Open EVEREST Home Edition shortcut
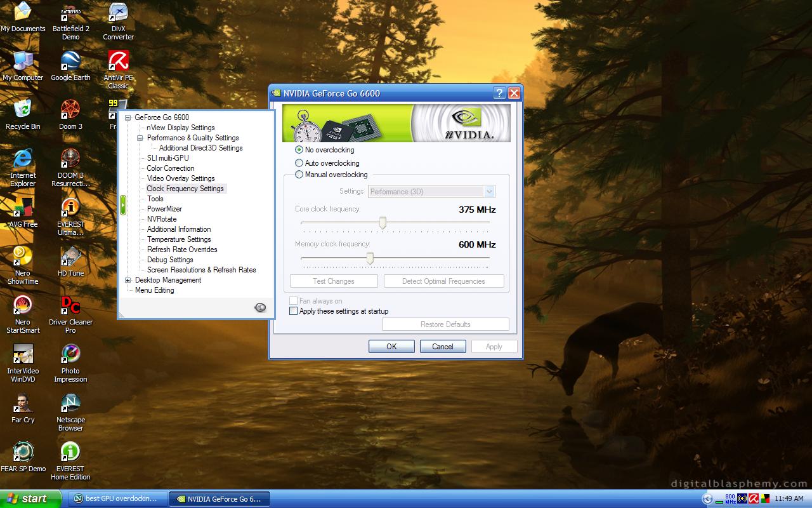This screenshot has height=508, width=812. point(70,461)
